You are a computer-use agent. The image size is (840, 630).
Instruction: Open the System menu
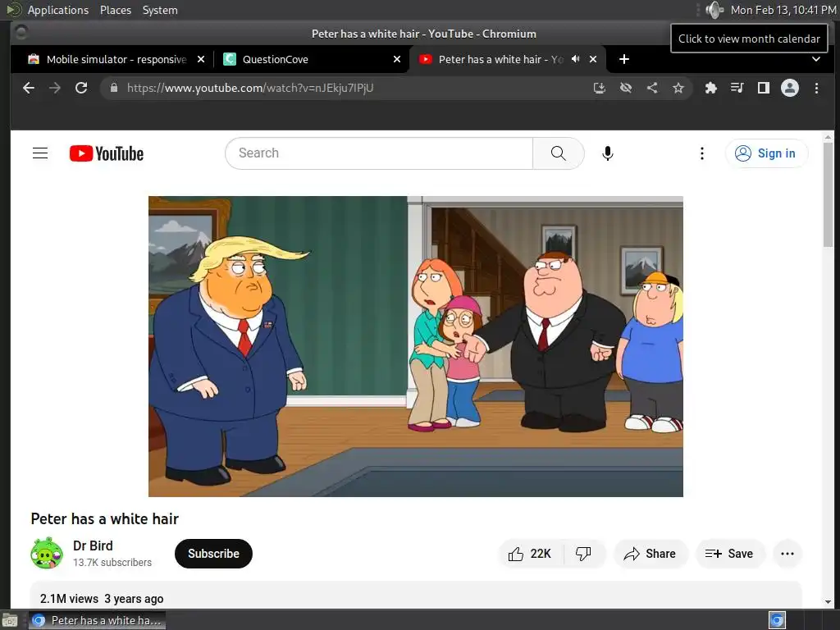(x=160, y=10)
